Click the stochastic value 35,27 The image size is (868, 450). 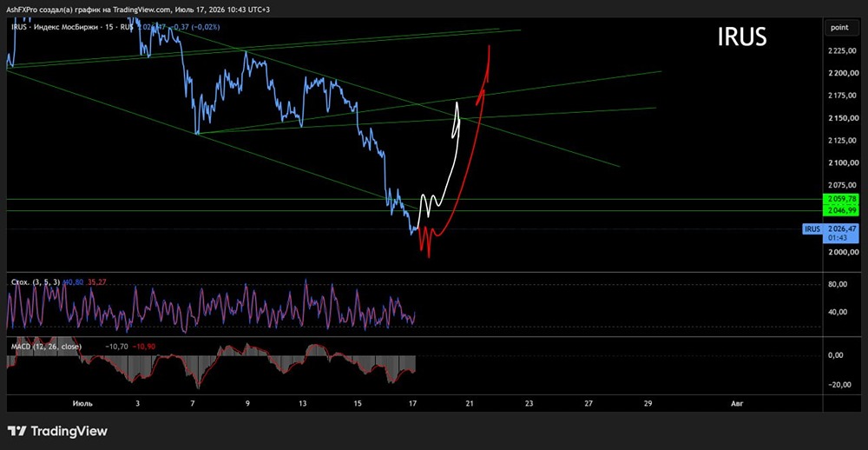click(x=96, y=282)
